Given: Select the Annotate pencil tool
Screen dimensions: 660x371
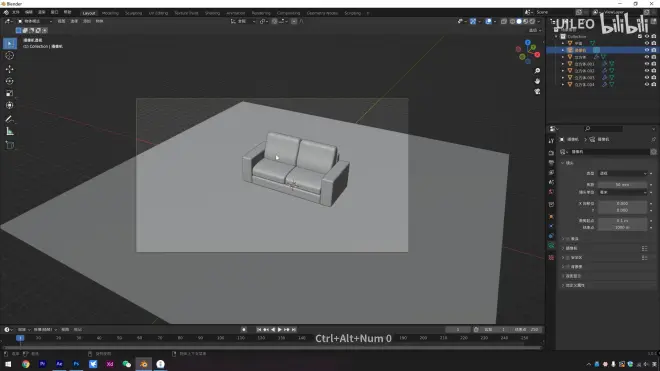Looking at the screenshot, I should pos(10,119).
